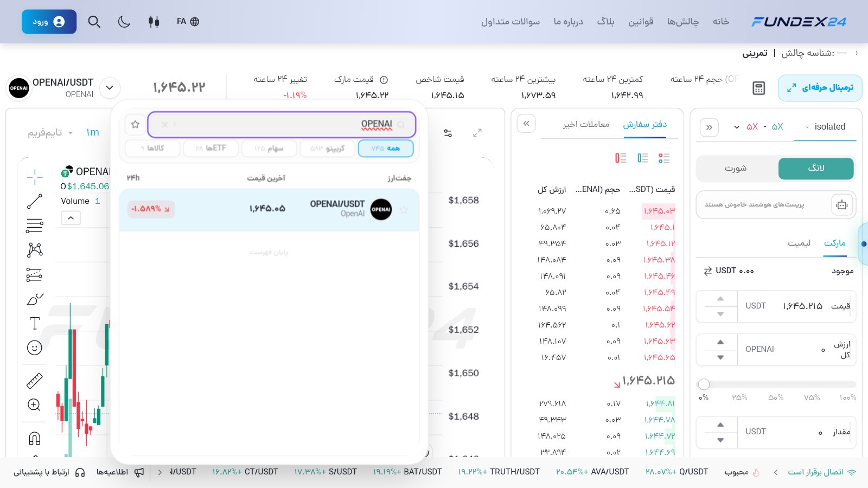This screenshot has height=488, width=868.
Task: Collapse the order book panel arrow
Action: click(526, 124)
